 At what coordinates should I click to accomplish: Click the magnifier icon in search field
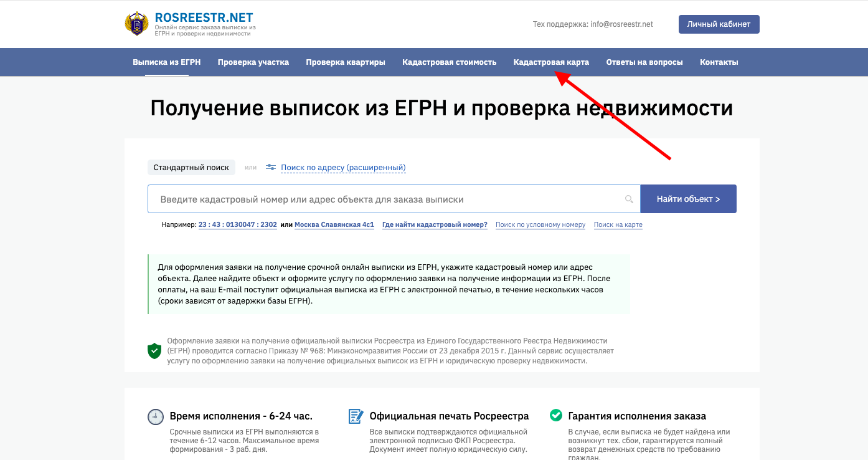(x=629, y=199)
